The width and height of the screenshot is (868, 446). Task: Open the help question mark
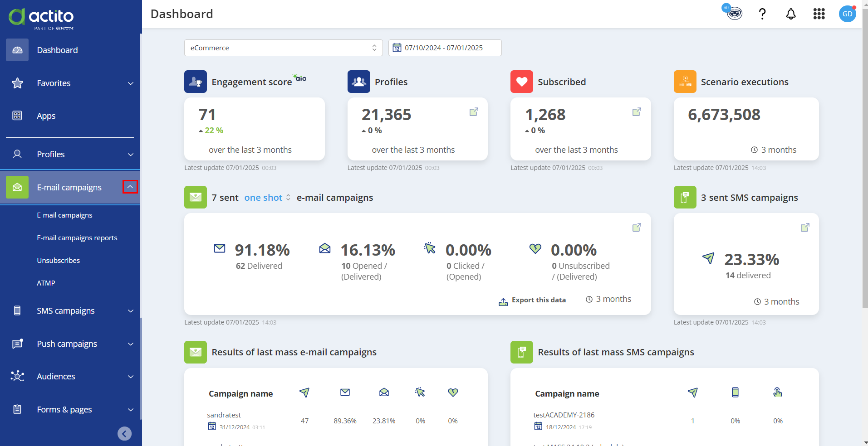point(762,14)
